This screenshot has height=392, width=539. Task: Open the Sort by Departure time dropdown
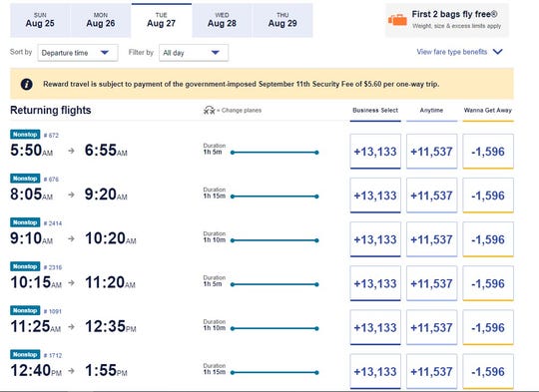[78, 53]
